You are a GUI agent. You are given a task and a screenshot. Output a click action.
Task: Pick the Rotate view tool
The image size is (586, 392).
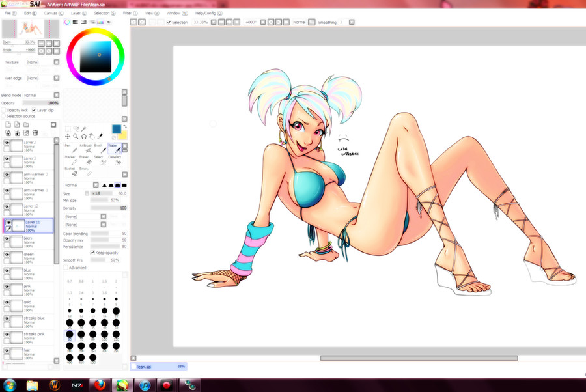tap(84, 137)
